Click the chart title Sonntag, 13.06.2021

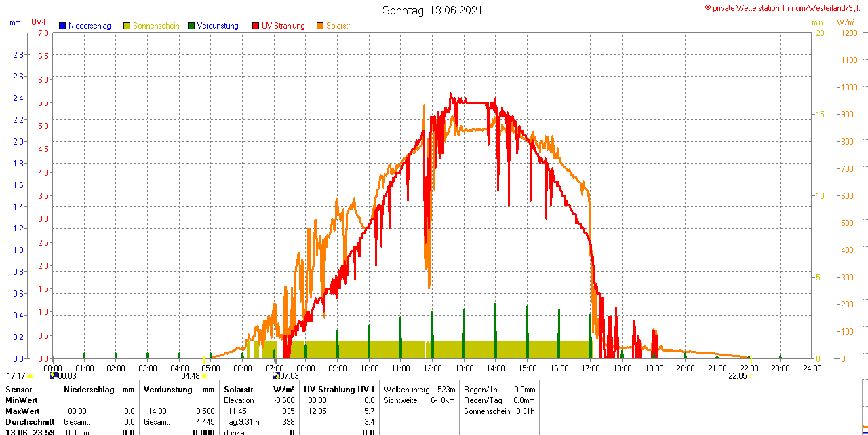tap(433, 10)
